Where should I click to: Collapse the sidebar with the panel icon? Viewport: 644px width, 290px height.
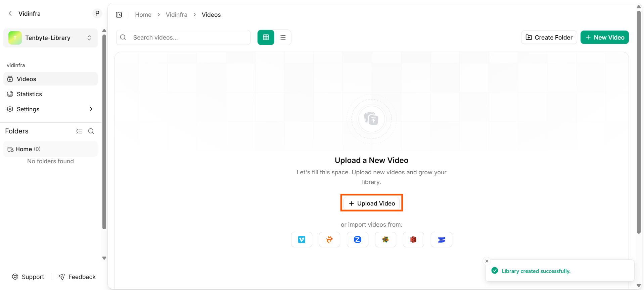119,15
